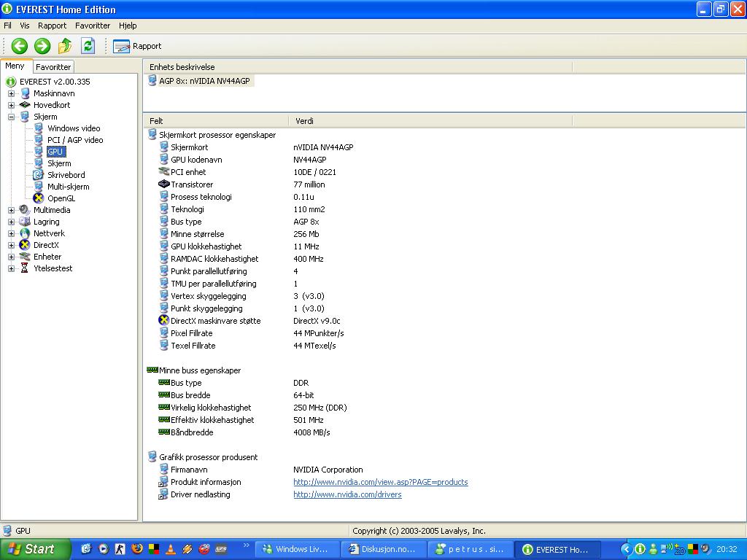Viewport: 747px width, 560px height.
Task: Click the Refresh toolbar icon
Action: pos(88,46)
